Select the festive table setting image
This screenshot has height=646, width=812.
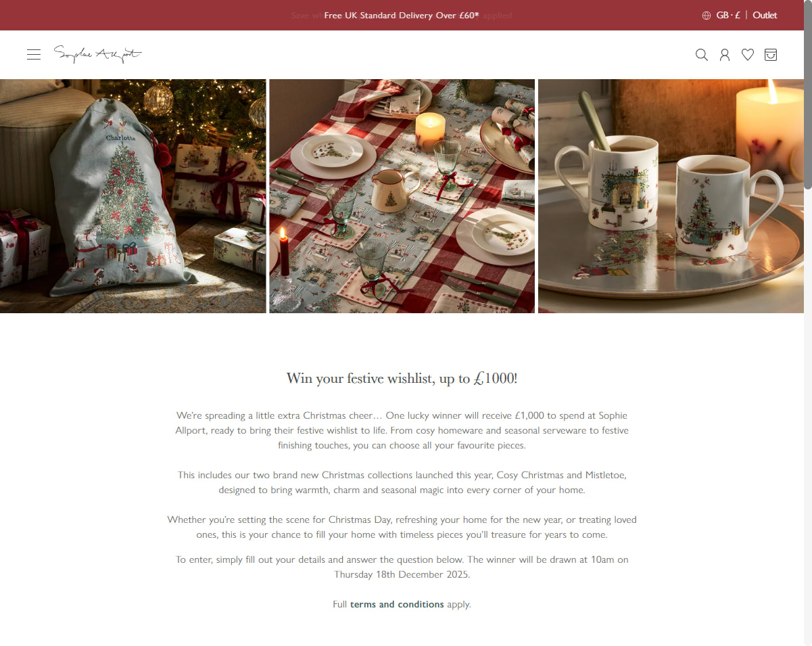pos(402,196)
